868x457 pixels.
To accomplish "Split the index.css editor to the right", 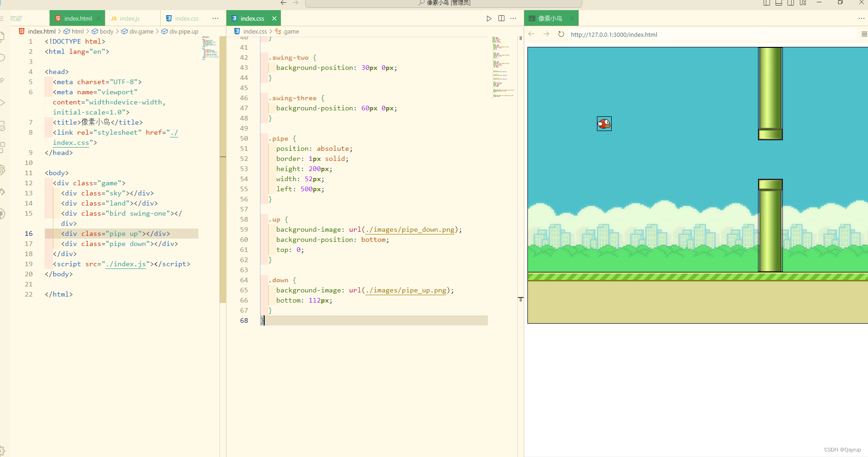I will (501, 18).
